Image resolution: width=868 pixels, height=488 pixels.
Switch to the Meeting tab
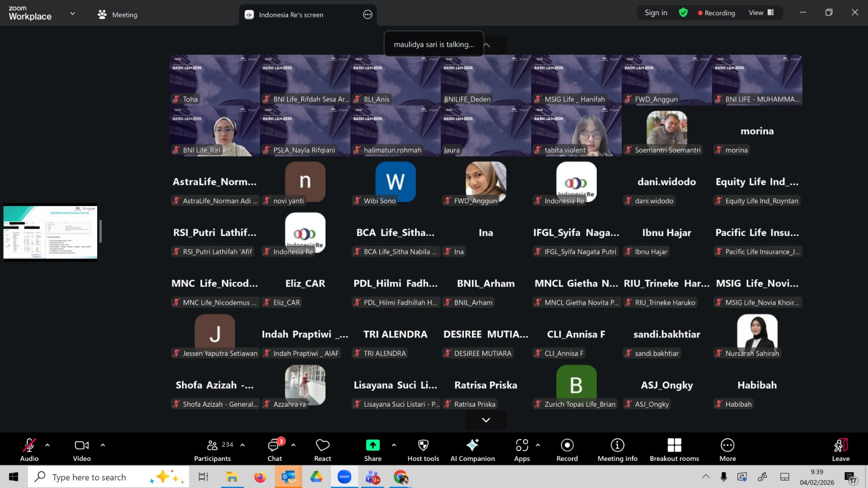pyautogui.click(x=118, y=15)
